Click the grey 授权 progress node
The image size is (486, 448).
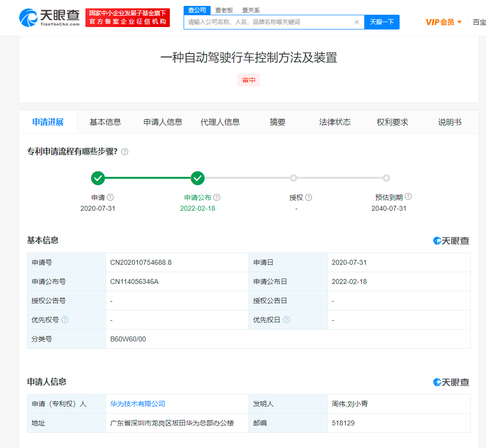click(x=293, y=178)
